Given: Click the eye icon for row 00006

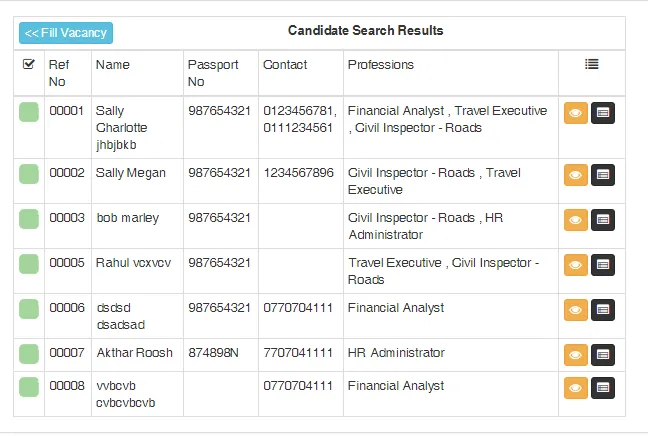Looking at the screenshot, I should (x=576, y=310).
